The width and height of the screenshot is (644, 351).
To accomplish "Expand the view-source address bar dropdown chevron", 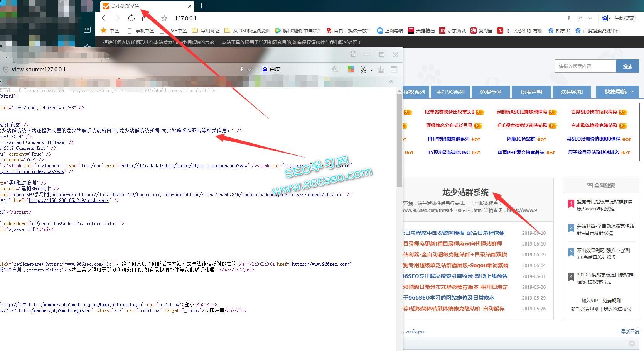I will click(250, 70).
